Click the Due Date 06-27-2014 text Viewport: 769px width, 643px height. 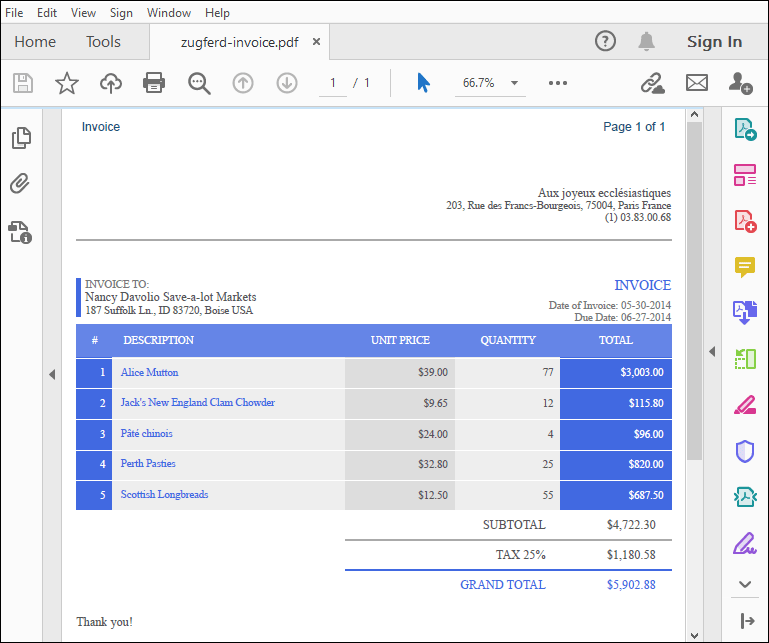[622, 317]
